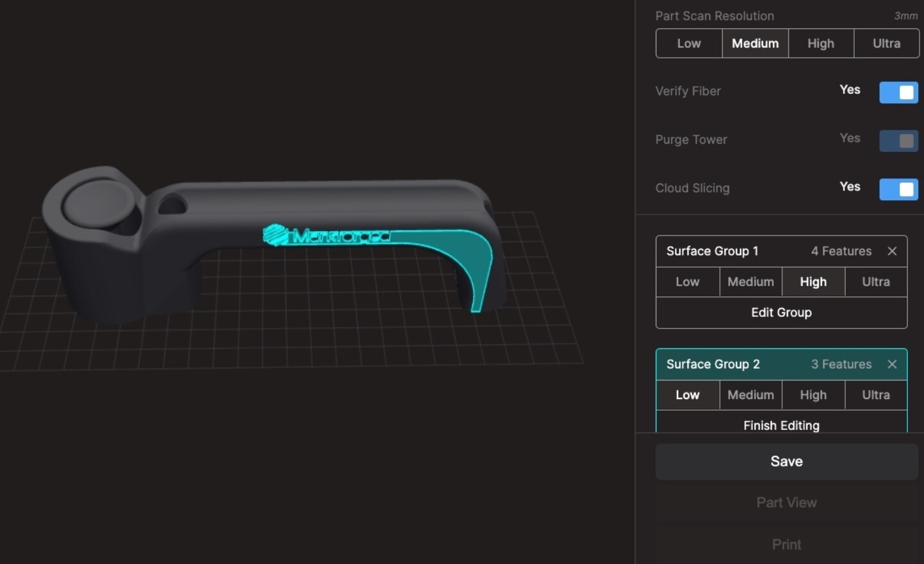Click Edit Group for Surface Group 1
This screenshot has width=924, height=564.
781,312
